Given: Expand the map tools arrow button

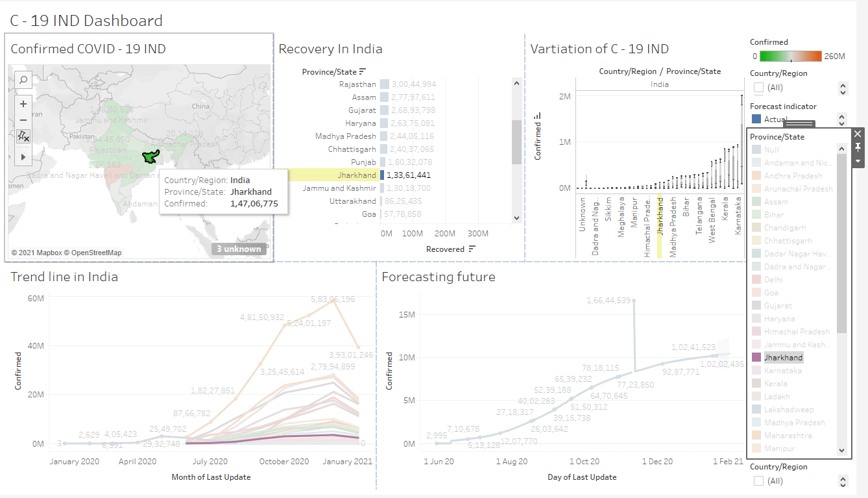Looking at the screenshot, I should coord(23,157).
